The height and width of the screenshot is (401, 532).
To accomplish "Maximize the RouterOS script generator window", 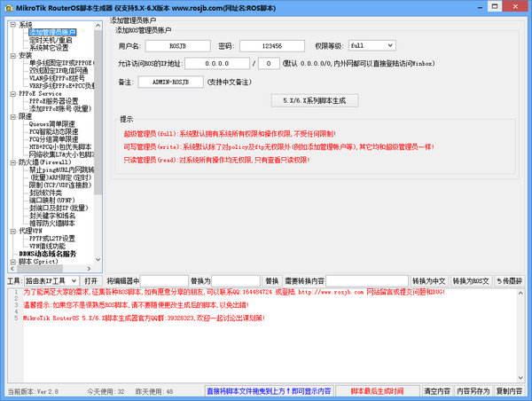I will tap(495, 6).
